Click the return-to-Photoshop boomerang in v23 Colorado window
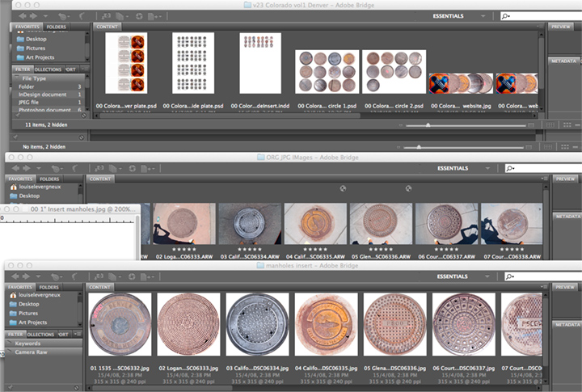582x392 pixels. click(82, 16)
